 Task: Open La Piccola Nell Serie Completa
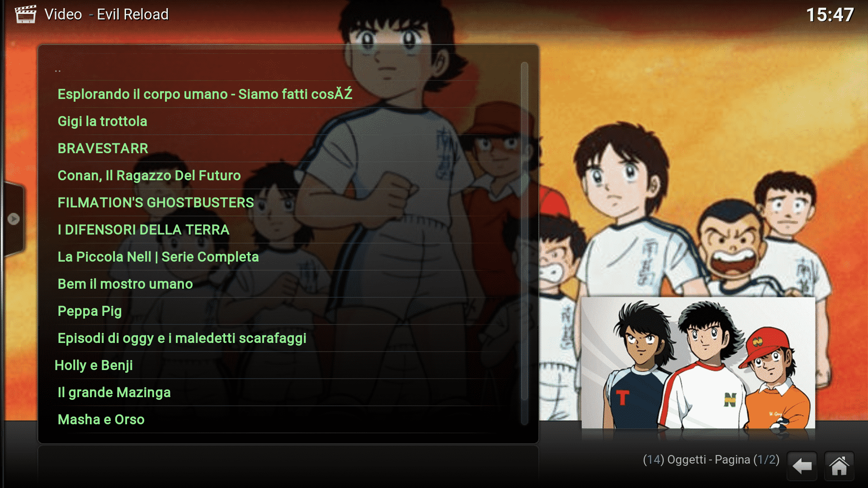280,257
